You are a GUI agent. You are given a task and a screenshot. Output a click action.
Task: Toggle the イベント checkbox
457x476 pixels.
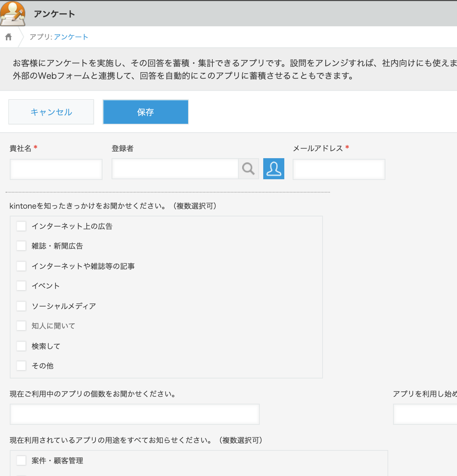point(21,286)
